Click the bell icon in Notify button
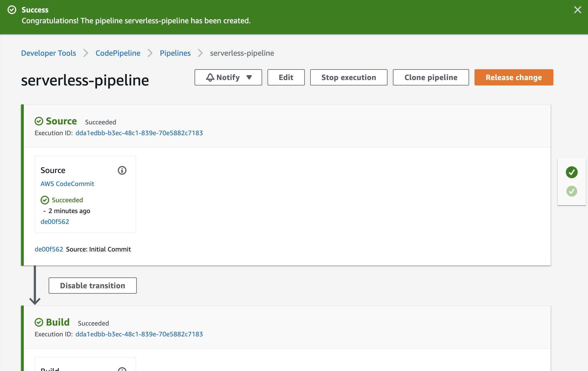588x371 pixels. click(x=210, y=77)
